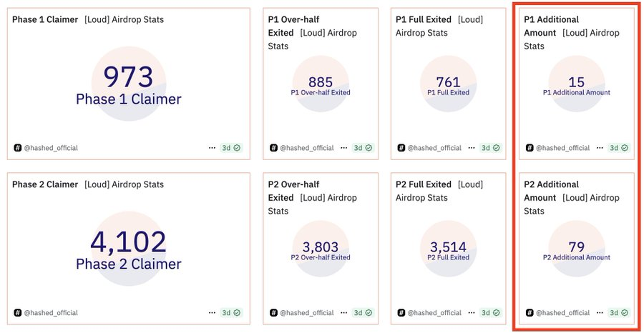Open the Phase 1 Claimer query title
644x333 pixels.
[x=45, y=19]
